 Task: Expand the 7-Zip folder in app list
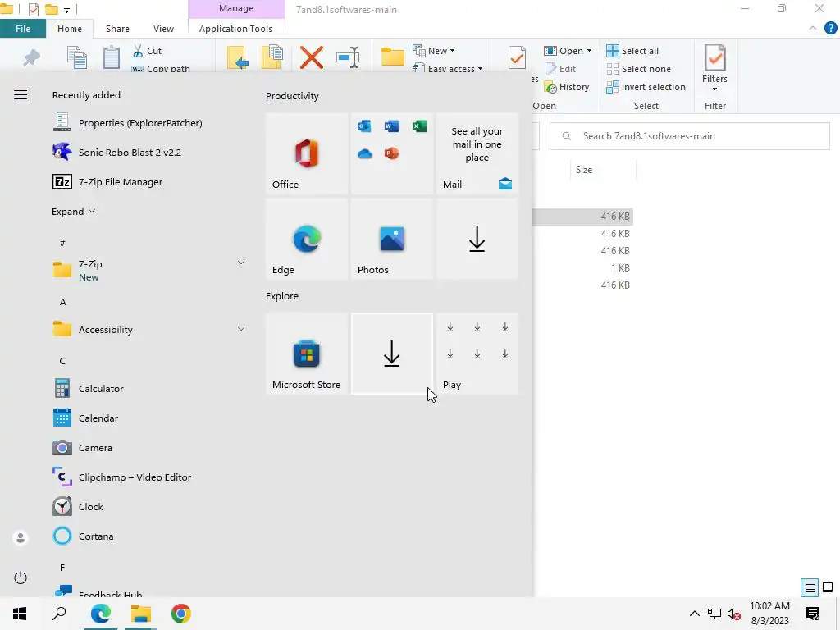[241, 262]
